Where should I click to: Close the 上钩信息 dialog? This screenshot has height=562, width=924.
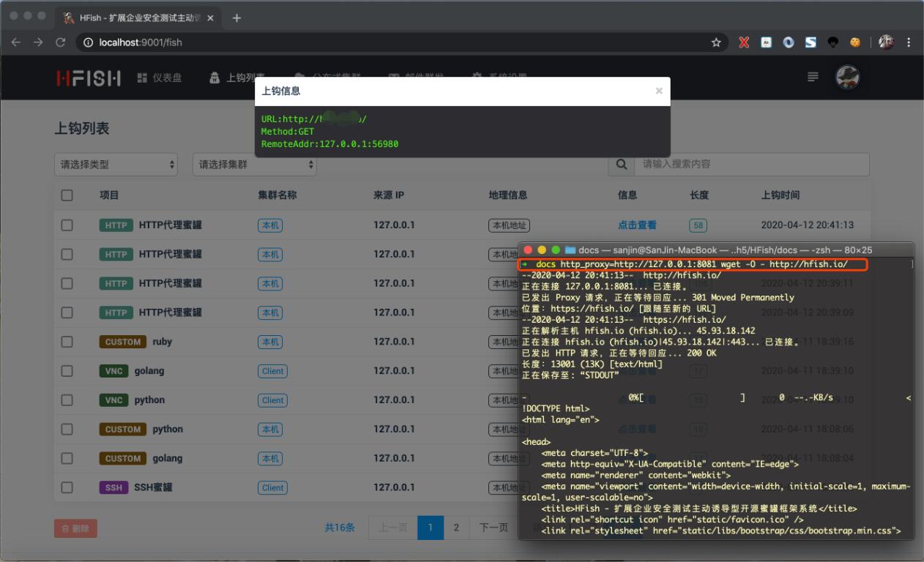pyautogui.click(x=659, y=91)
